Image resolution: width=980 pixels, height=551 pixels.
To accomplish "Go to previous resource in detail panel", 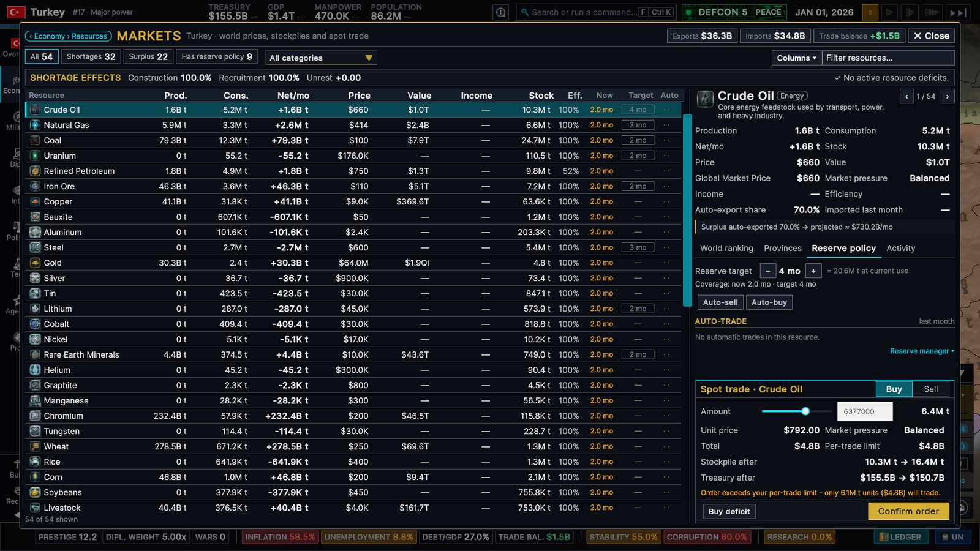I will pyautogui.click(x=907, y=96).
